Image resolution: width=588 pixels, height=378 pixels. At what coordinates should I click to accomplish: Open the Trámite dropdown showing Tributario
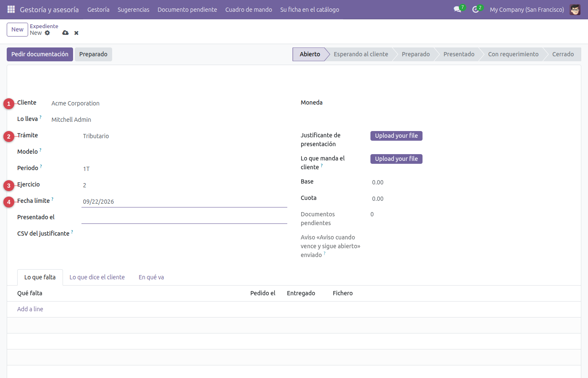click(x=184, y=136)
